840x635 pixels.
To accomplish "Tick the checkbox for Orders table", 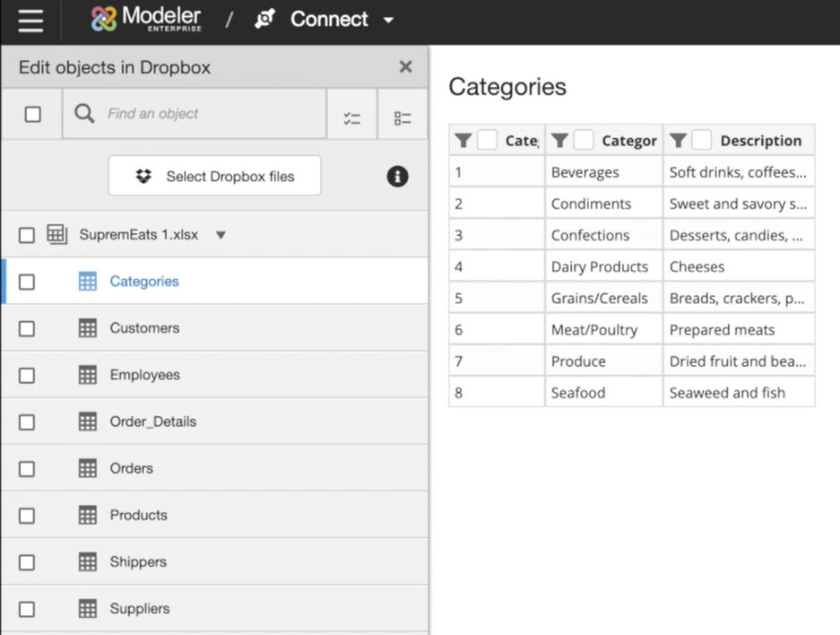I will (27, 469).
